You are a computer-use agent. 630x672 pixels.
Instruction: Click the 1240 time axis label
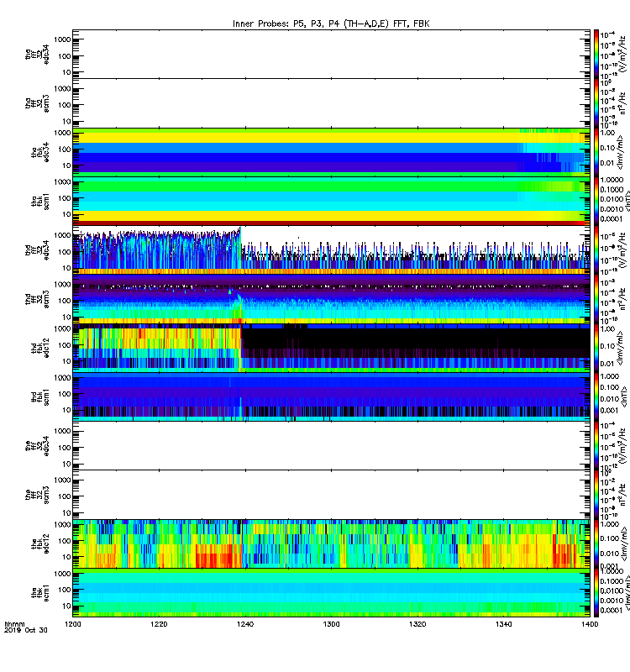[245, 624]
